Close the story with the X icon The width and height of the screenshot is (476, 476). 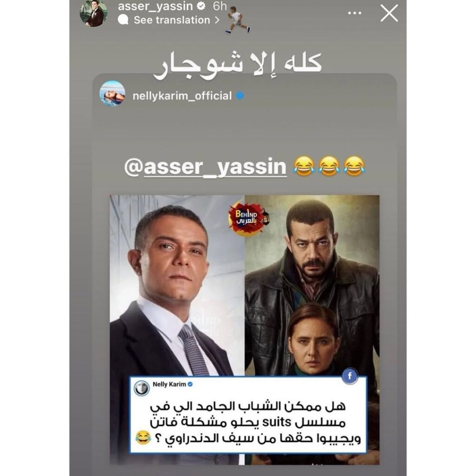point(389,13)
